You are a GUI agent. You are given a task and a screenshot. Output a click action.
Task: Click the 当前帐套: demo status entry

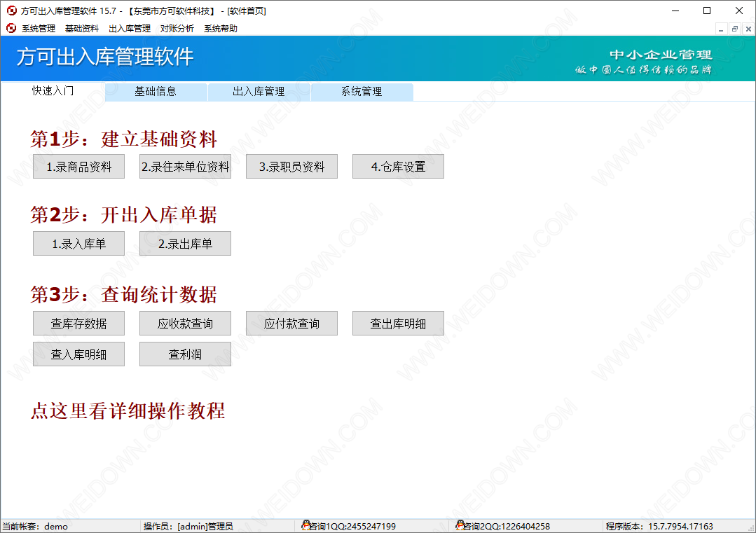(x=35, y=526)
